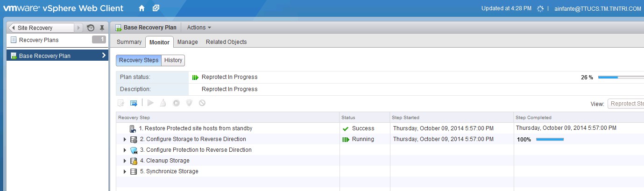Screen dimensions: 644x191
Task: Switch to History view
Action: pos(173,60)
